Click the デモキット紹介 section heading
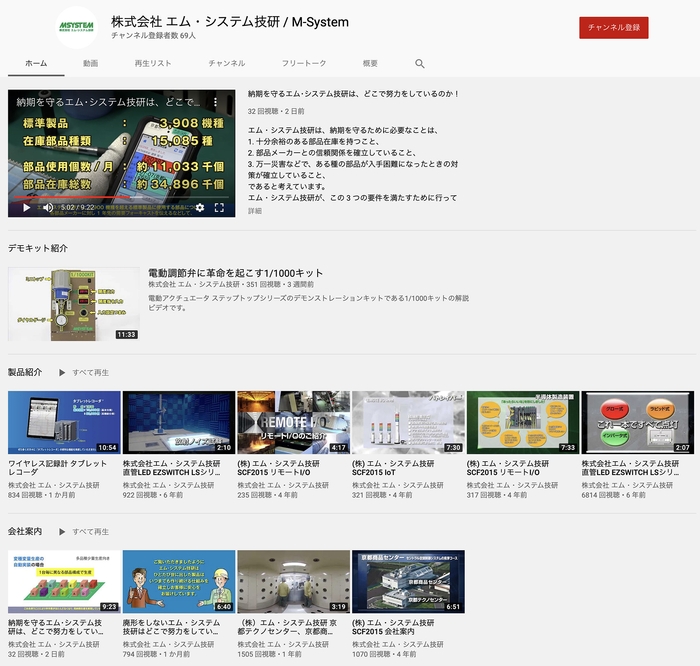 (38, 247)
